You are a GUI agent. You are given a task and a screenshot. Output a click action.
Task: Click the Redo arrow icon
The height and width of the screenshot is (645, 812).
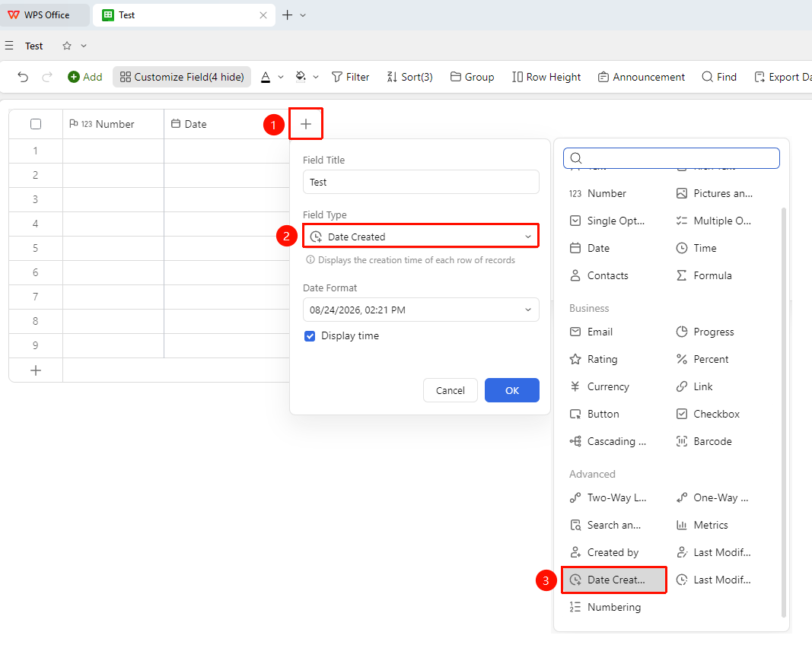pyautogui.click(x=47, y=77)
